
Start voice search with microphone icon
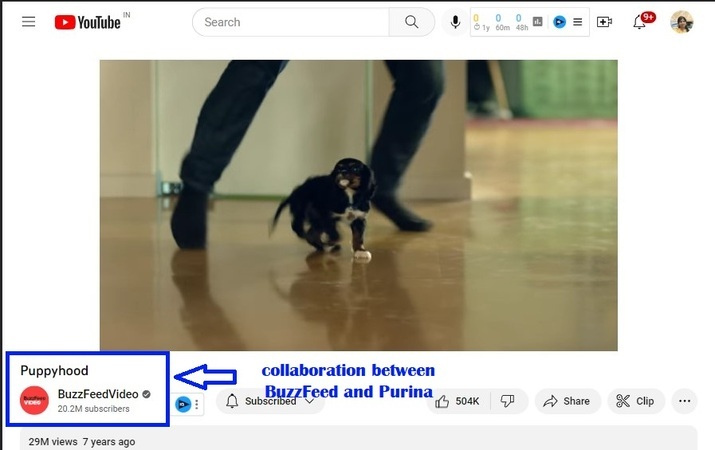(x=455, y=22)
